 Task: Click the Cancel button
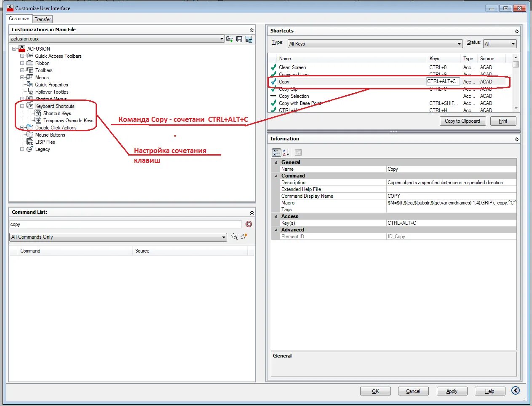coord(413,391)
